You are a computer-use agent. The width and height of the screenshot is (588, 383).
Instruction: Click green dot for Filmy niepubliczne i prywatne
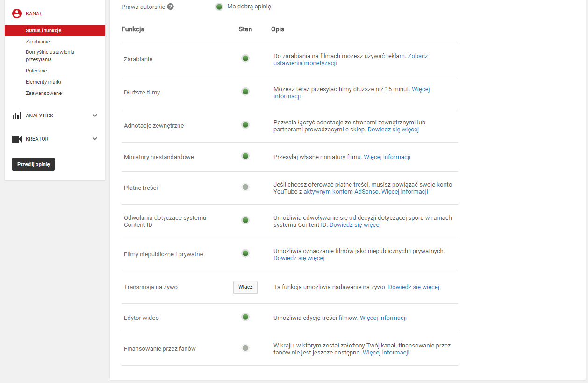pos(245,253)
